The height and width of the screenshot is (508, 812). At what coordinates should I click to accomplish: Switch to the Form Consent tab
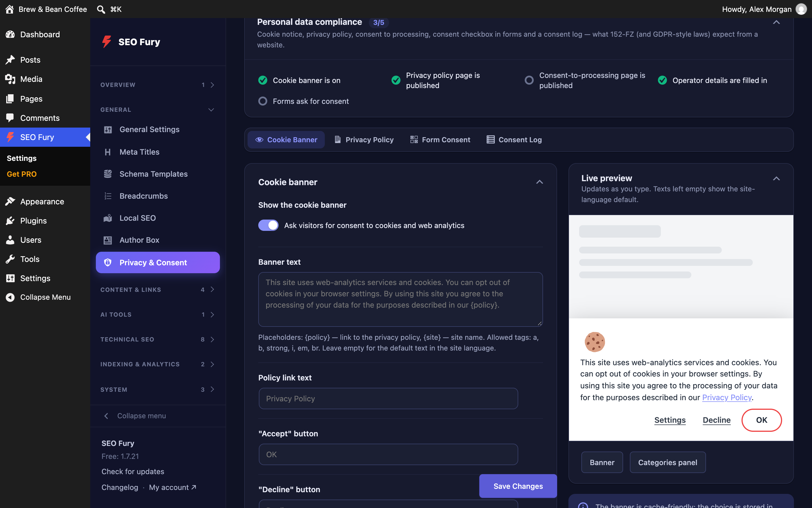(440, 139)
